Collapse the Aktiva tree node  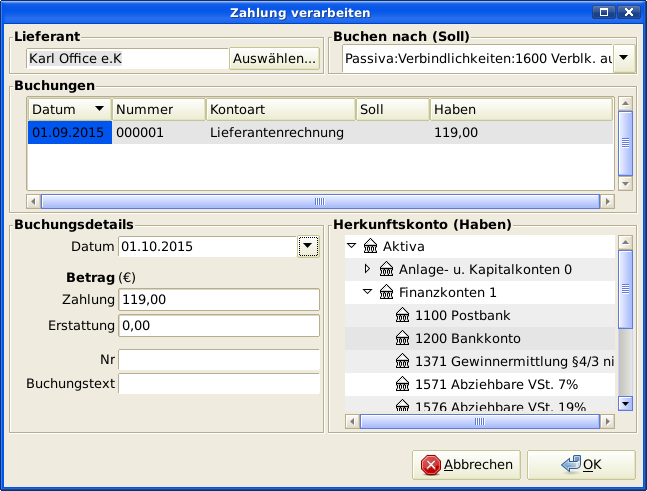click(351, 246)
